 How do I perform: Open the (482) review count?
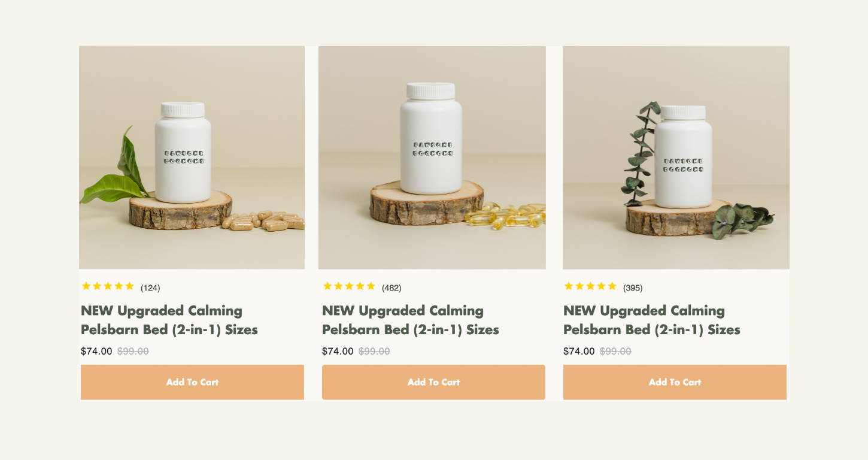[x=391, y=287]
